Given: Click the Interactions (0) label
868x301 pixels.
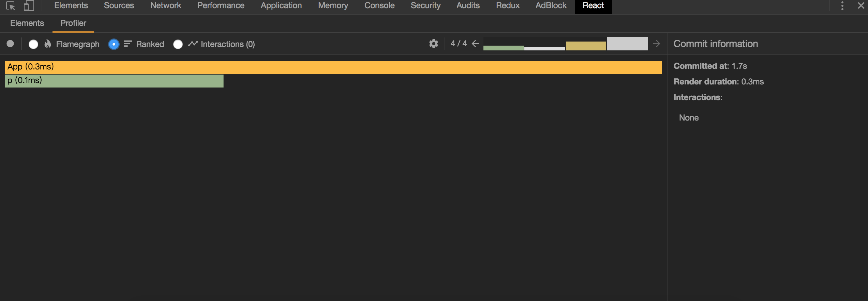Looking at the screenshot, I should click(x=228, y=44).
